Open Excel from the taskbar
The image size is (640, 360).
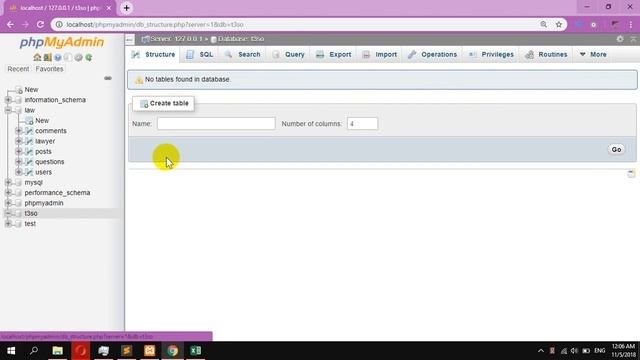point(196,351)
